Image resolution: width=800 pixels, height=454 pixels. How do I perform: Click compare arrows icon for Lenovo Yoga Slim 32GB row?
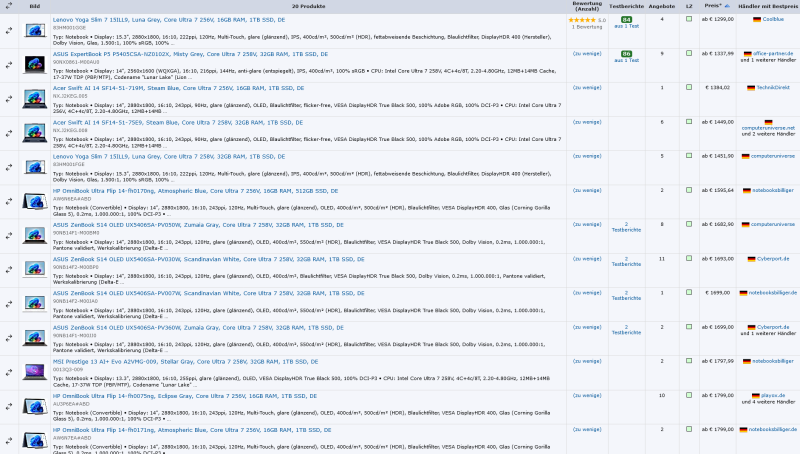tap(9, 167)
